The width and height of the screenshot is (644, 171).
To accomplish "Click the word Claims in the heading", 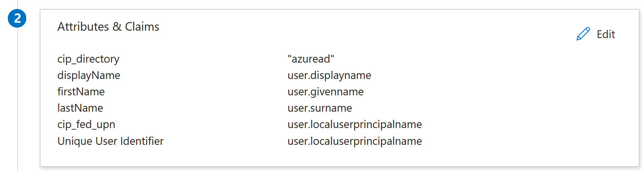I will point(142,27).
